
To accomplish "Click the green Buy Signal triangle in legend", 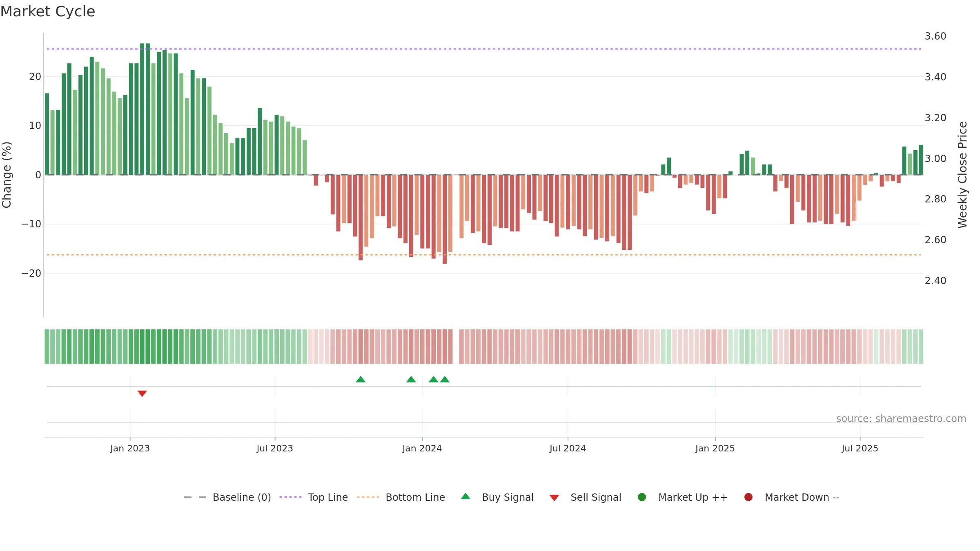I will click(465, 496).
